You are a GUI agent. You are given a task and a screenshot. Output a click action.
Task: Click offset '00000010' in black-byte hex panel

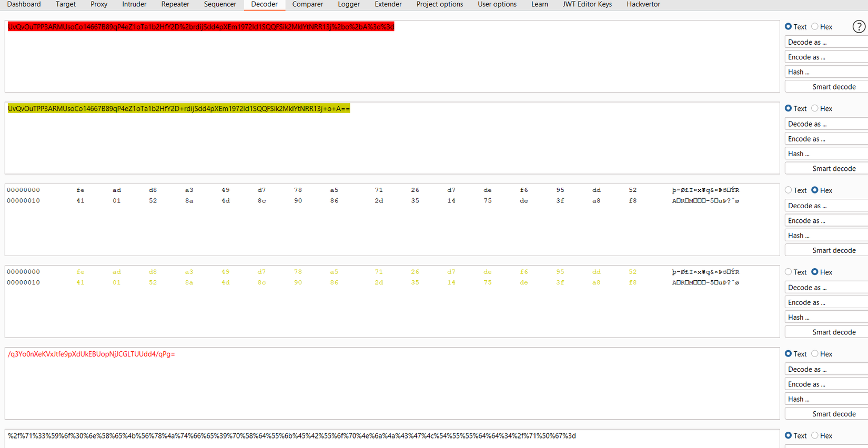23,201
